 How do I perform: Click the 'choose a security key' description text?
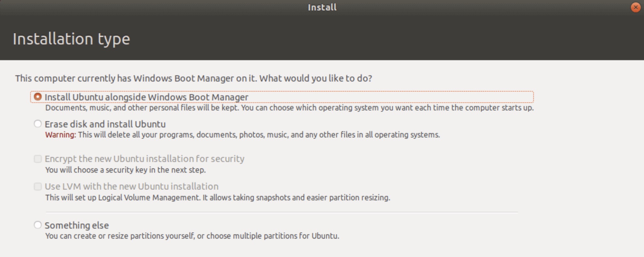pos(125,170)
